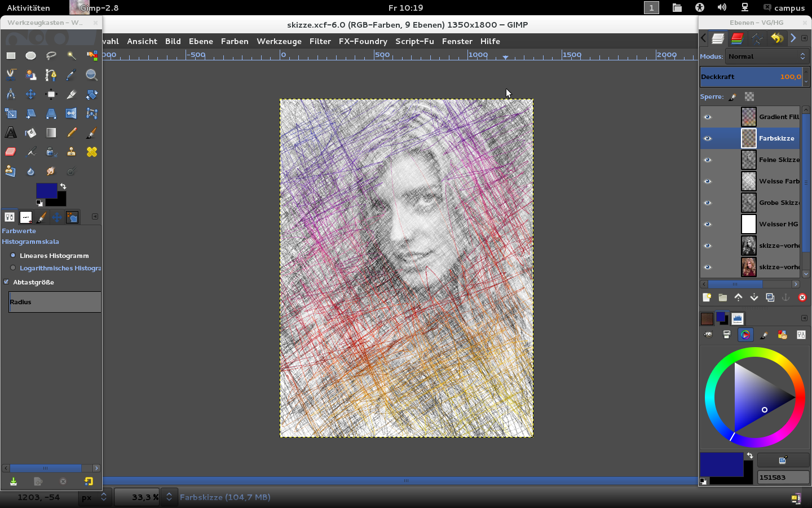The width and height of the screenshot is (812, 508).
Task: Open the Filter menu
Action: (320, 41)
